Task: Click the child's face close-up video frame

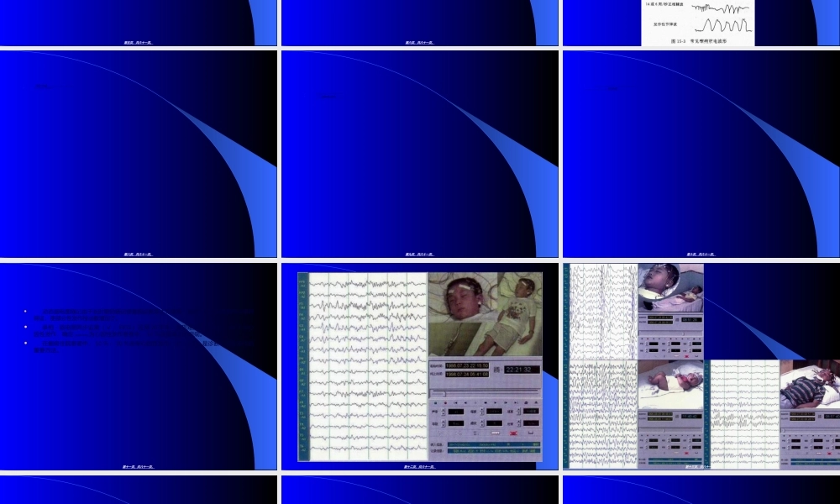Action: pyautogui.click(x=462, y=312)
